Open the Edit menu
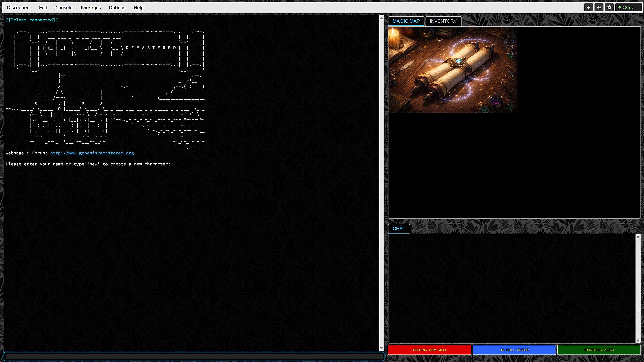The width and height of the screenshot is (644, 362). (43, 7)
